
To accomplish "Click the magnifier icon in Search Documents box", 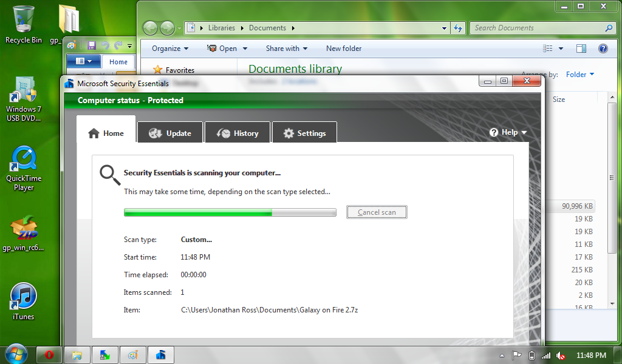I will click(609, 28).
